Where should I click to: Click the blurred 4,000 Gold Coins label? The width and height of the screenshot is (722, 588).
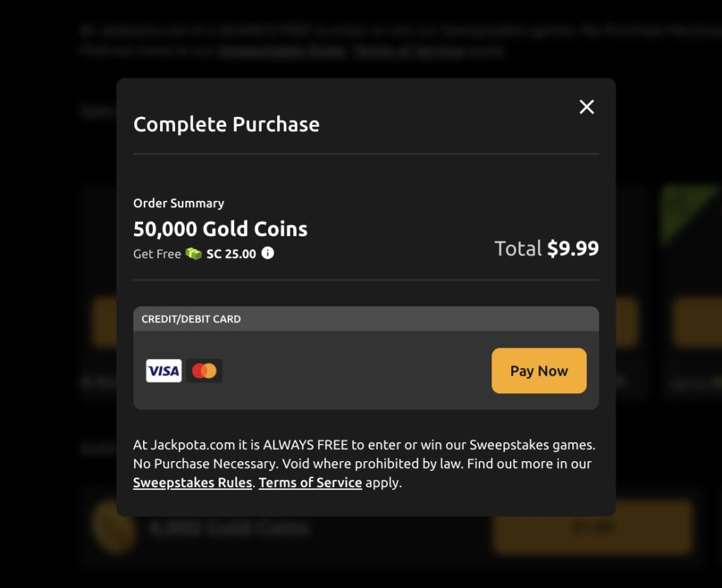(x=229, y=527)
